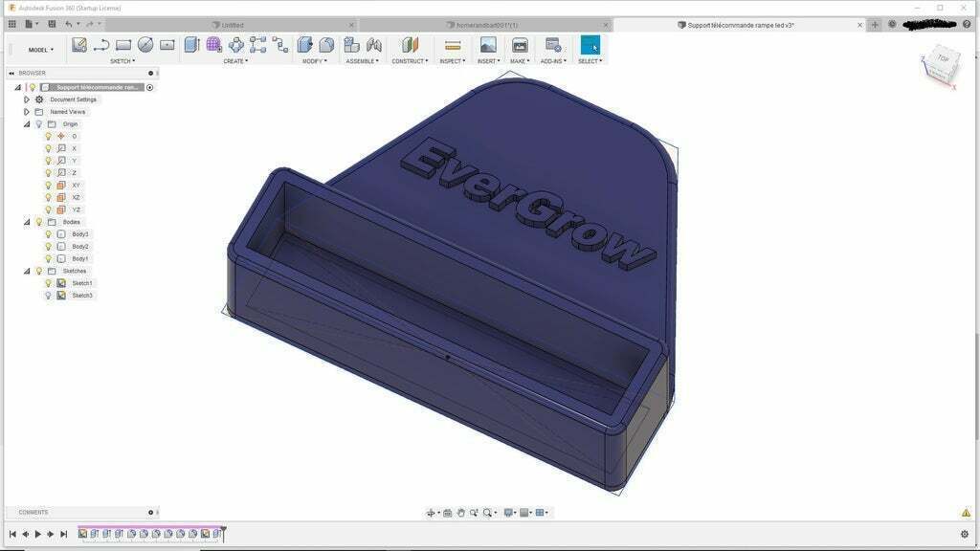This screenshot has height=551, width=980.
Task: Collapse the Bodies folder
Action: pyautogui.click(x=27, y=222)
